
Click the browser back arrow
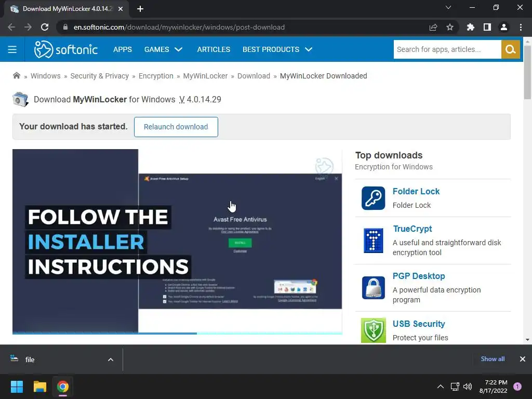coord(11,27)
